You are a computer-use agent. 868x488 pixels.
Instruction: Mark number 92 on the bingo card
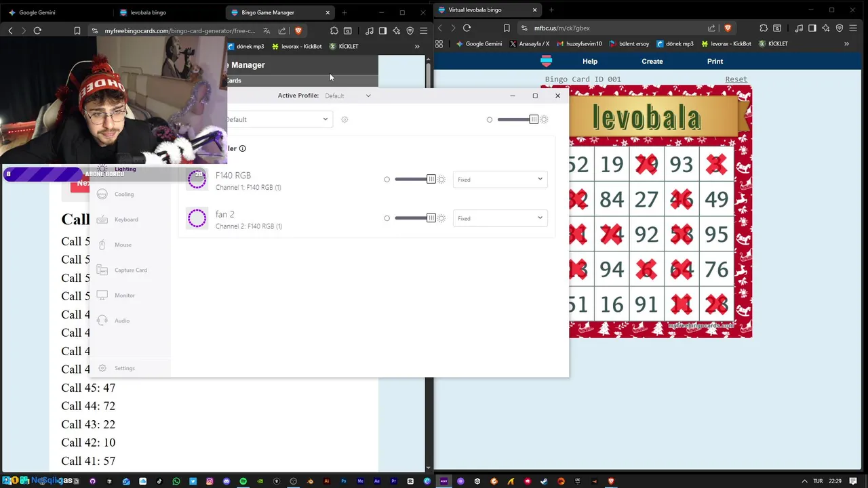click(x=646, y=235)
